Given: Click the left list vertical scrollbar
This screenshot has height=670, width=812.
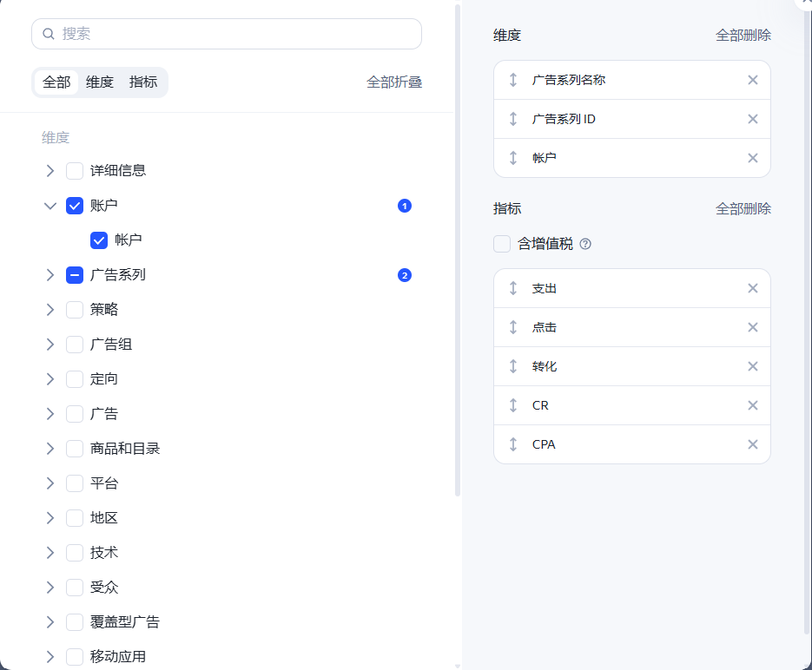Looking at the screenshot, I should point(458,251).
